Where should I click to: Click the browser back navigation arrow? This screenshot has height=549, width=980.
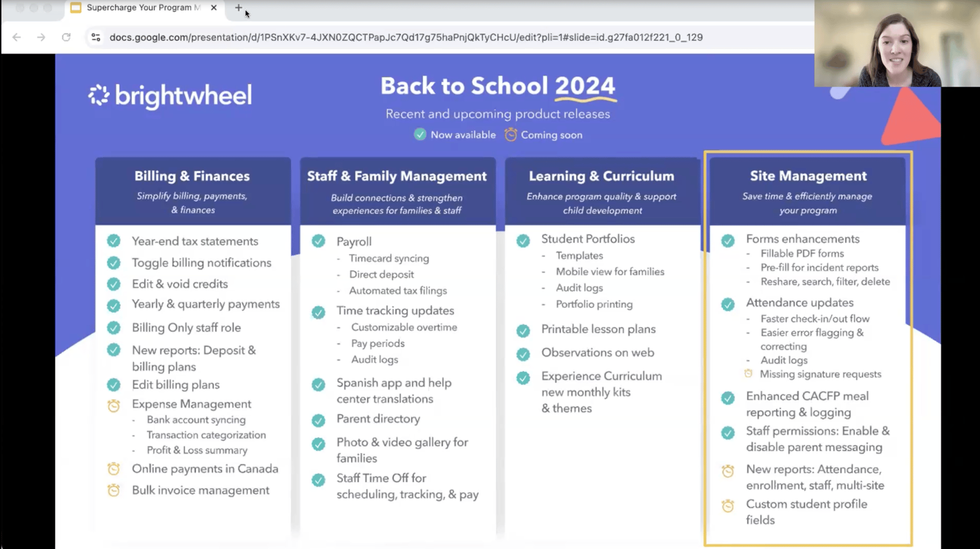(17, 37)
